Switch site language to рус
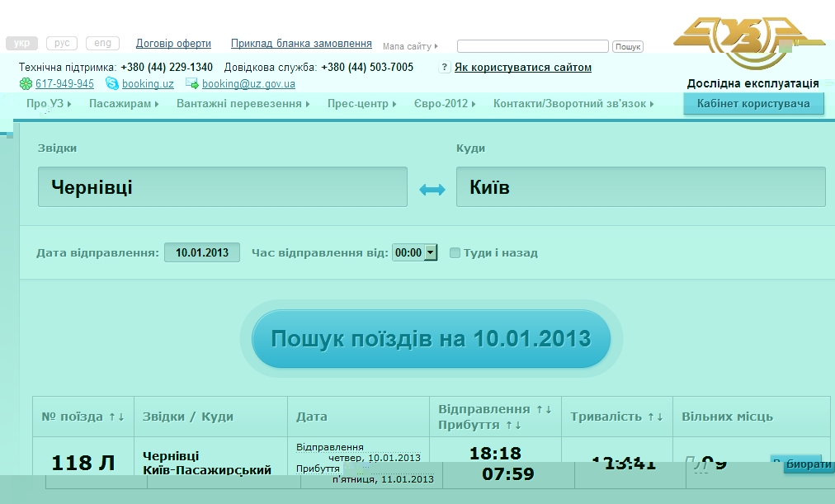Image resolution: width=835 pixels, height=504 pixels. tap(62, 44)
